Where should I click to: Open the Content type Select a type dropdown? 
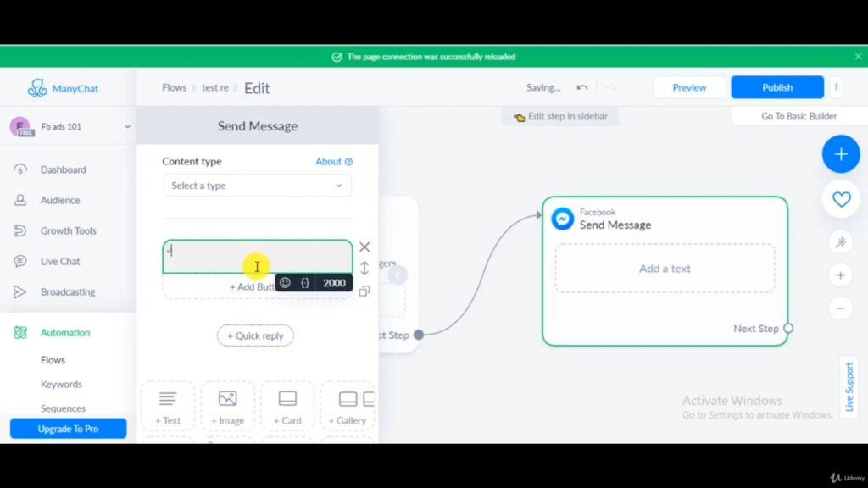(x=258, y=186)
